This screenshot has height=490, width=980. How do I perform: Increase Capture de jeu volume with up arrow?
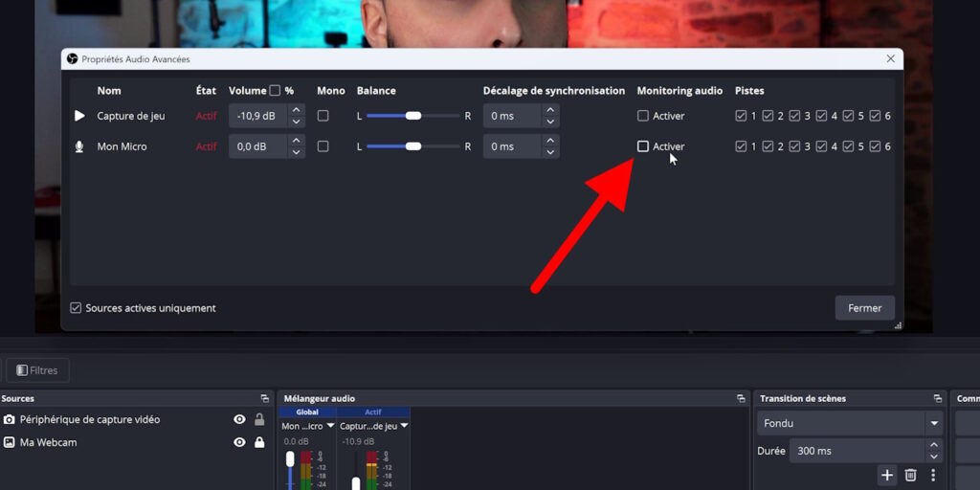point(297,110)
